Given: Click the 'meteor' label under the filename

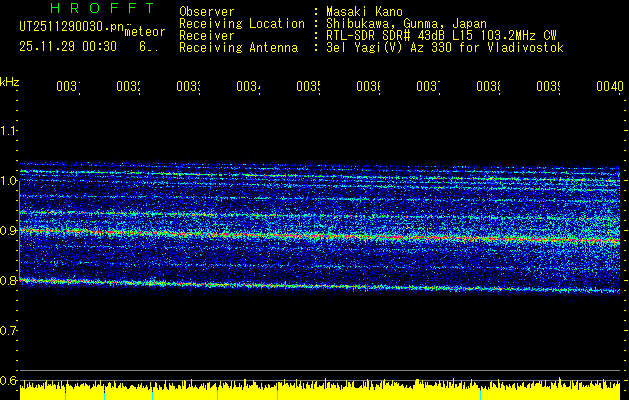Looking at the screenshot, I should [x=145, y=32].
